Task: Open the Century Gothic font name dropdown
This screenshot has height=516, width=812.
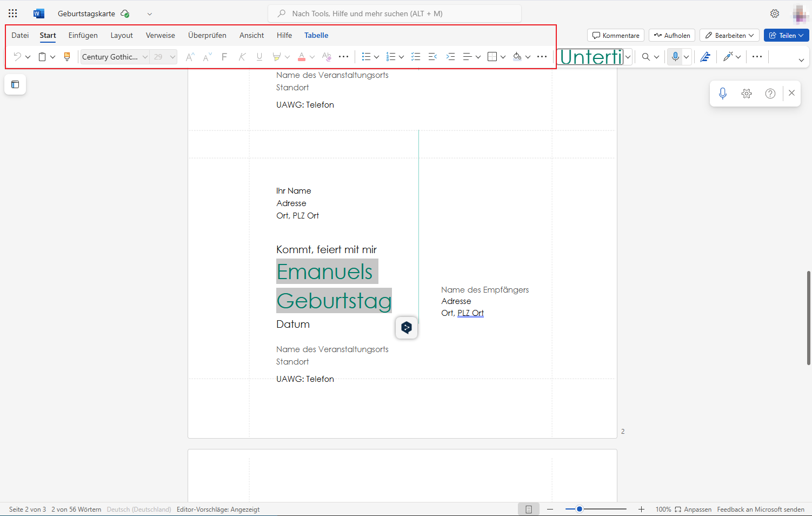Action: pyautogui.click(x=145, y=57)
